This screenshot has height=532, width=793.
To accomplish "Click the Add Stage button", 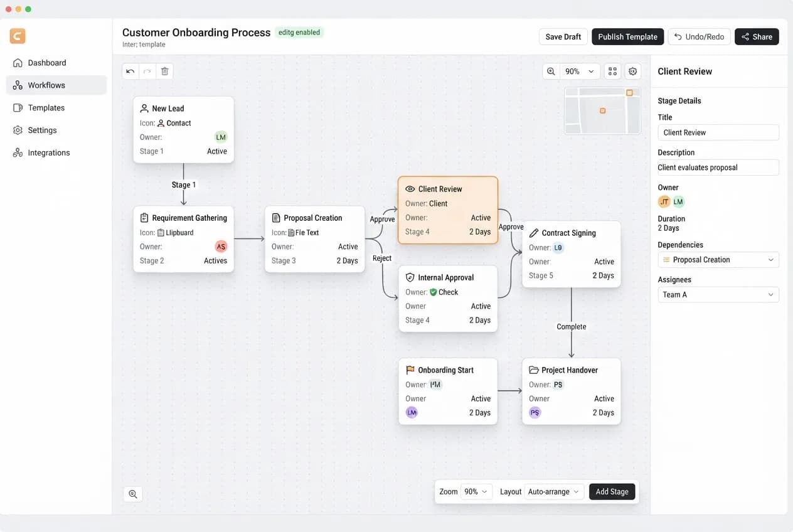I will [612, 492].
